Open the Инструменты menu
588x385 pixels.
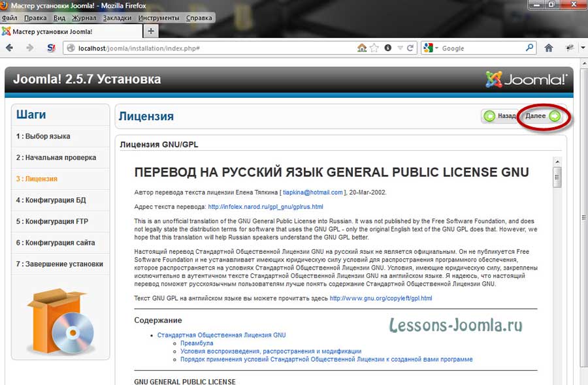click(x=159, y=18)
